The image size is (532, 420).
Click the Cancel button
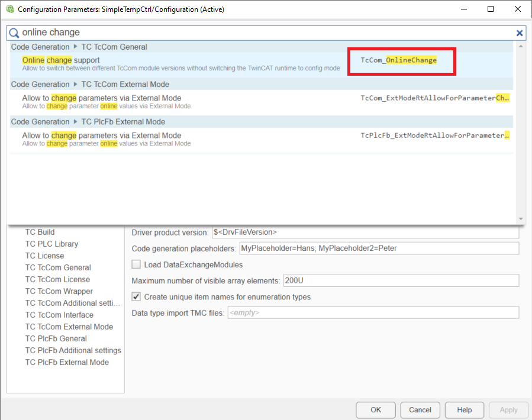[420, 410]
